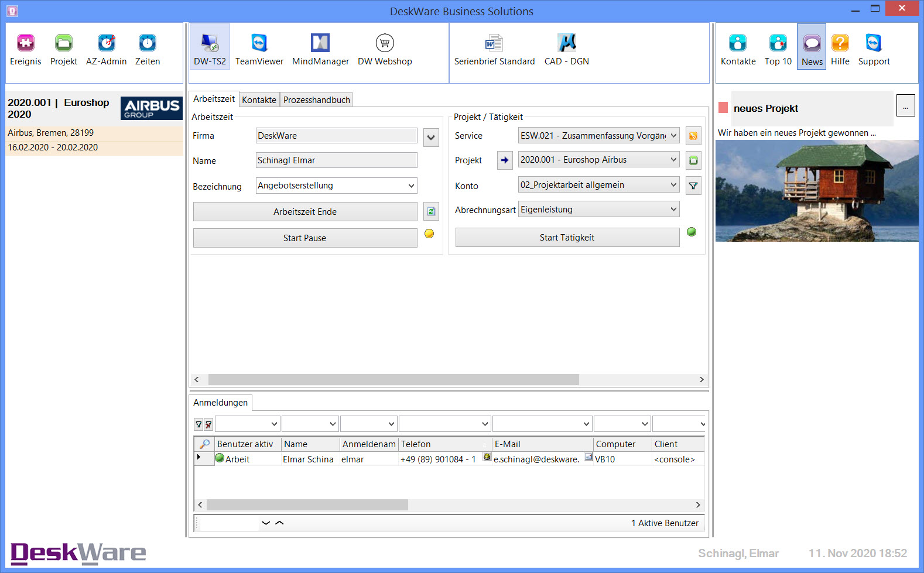Click scroll right arrow of upper panel
Image resolution: width=924 pixels, height=573 pixels.
pyautogui.click(x=701, y=380)
